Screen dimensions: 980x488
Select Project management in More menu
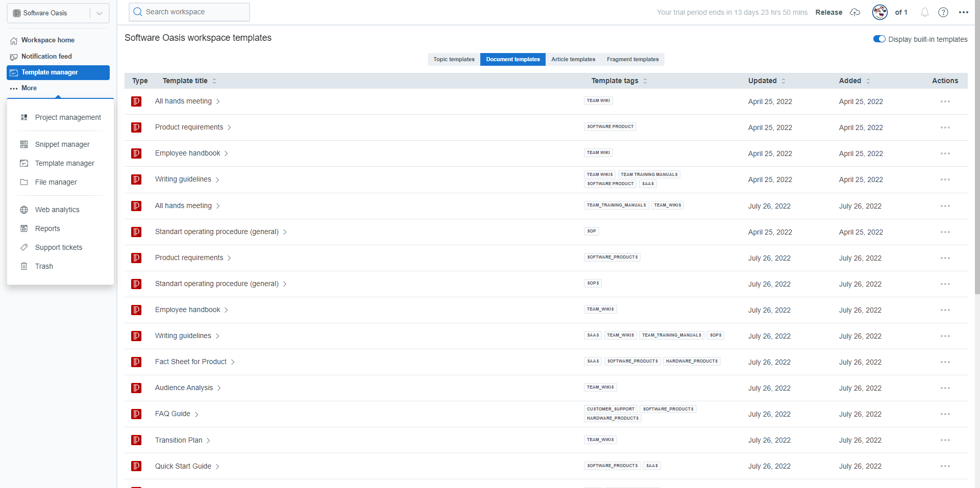click(68, 117)
